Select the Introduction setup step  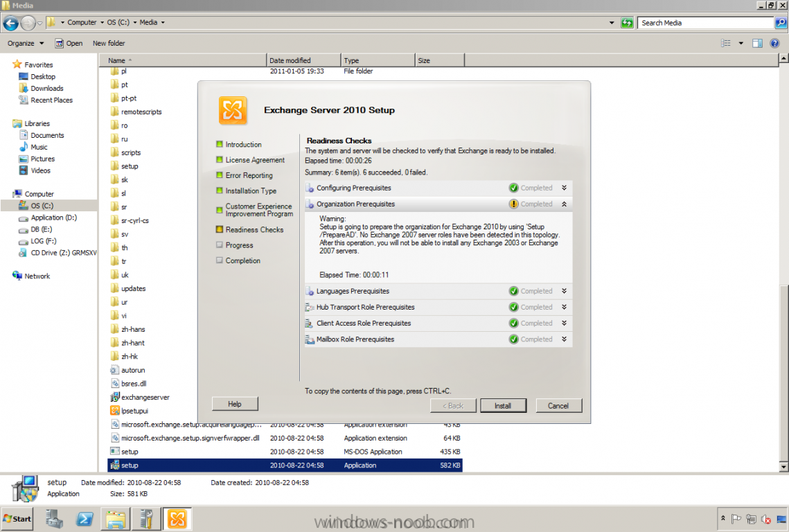point(238,145)
